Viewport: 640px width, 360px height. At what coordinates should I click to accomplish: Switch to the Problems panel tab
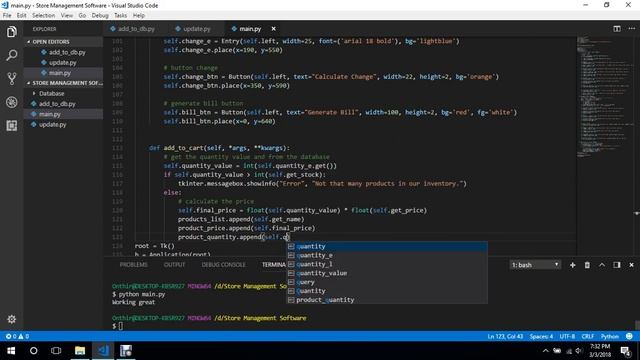coord(133,265)
